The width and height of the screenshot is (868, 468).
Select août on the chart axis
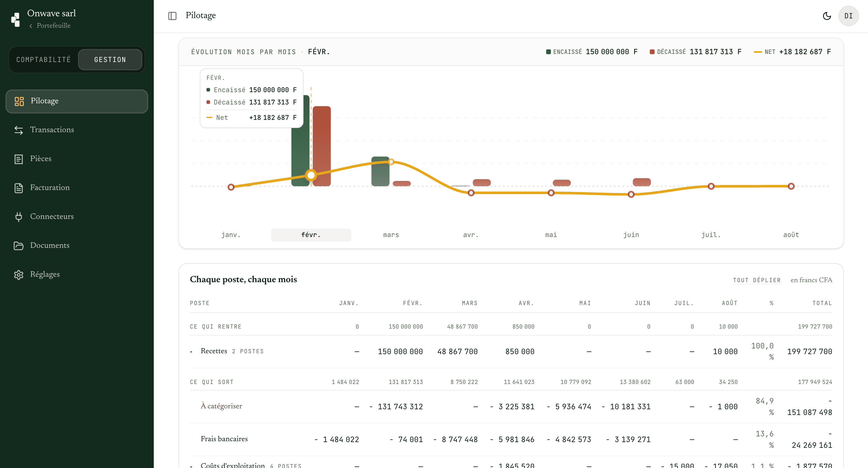[x=791, y=235]
